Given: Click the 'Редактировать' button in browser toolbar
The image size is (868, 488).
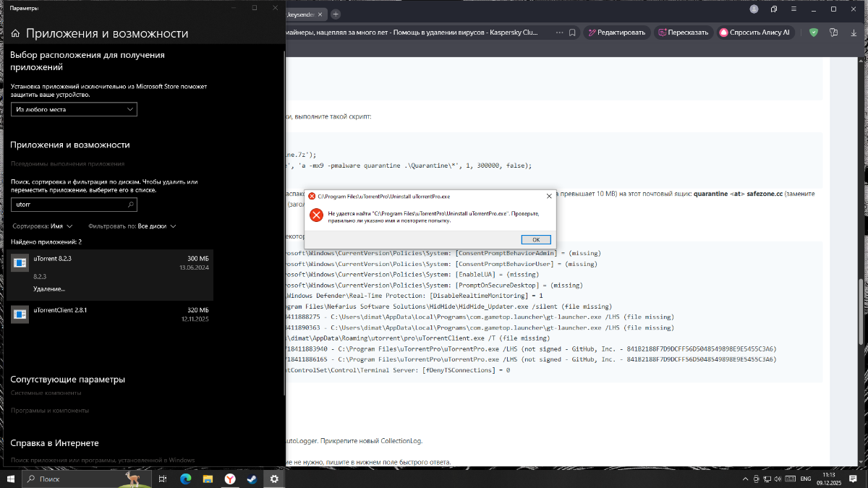Looking at the screenshot, I should [x=616, y=33].
